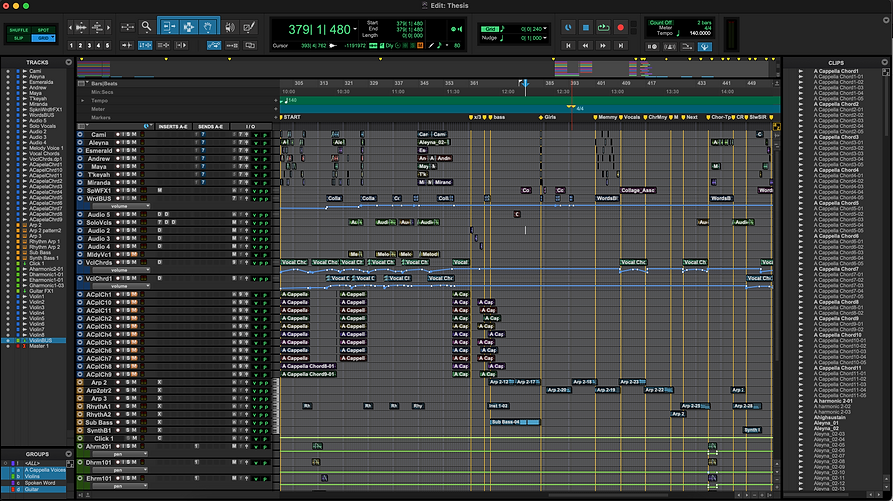Open WrdBUS volume view selector
The height and width of the screenshot is (501, 893).
tap(120, 206)
